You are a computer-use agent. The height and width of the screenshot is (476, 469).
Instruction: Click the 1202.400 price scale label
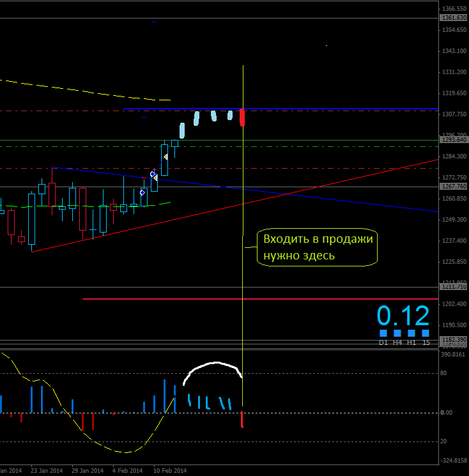pos(454,304)
